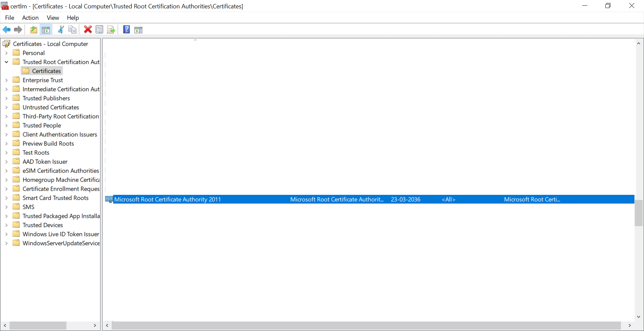Click the Properties toolbar icon
The image size is (644, 331).
point(99,30)
